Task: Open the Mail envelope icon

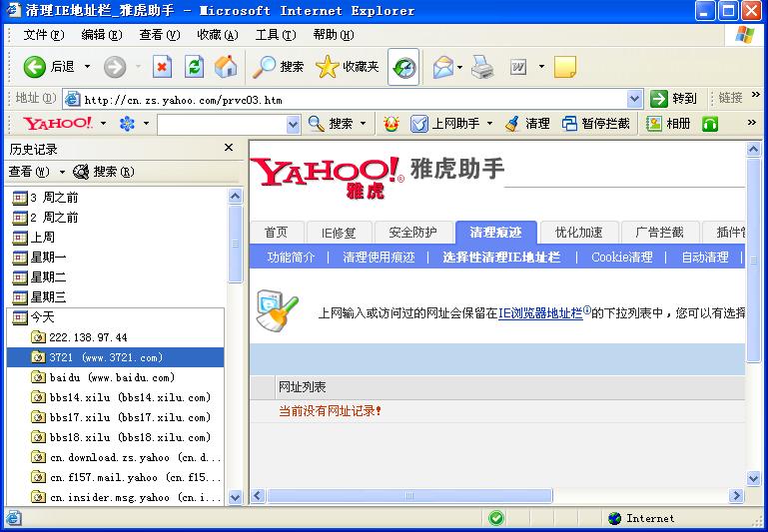Action: point(443,67)
